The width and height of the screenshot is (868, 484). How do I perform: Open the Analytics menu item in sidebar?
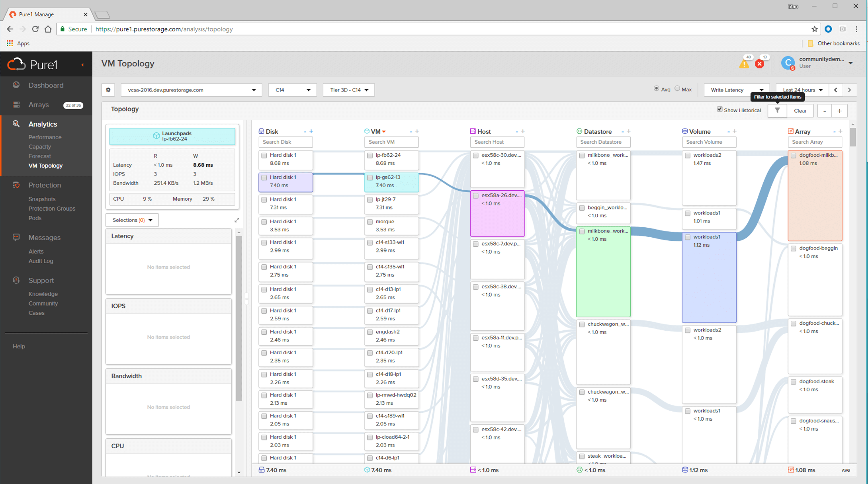(x=42, y=123)
